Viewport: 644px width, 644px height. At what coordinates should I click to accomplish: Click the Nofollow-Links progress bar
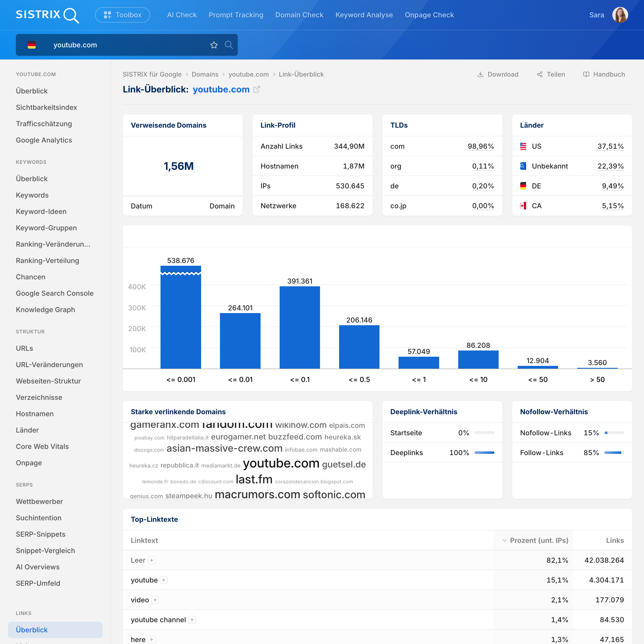(x=614, y=433)
